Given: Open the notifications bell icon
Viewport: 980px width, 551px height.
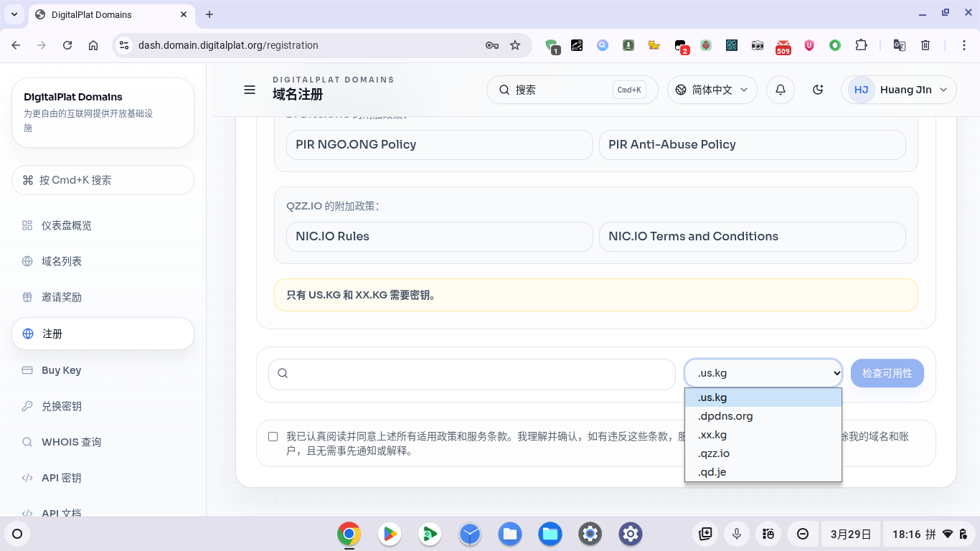Looking at the screenshot, I should pyautogui.click(x=781, y=90).
